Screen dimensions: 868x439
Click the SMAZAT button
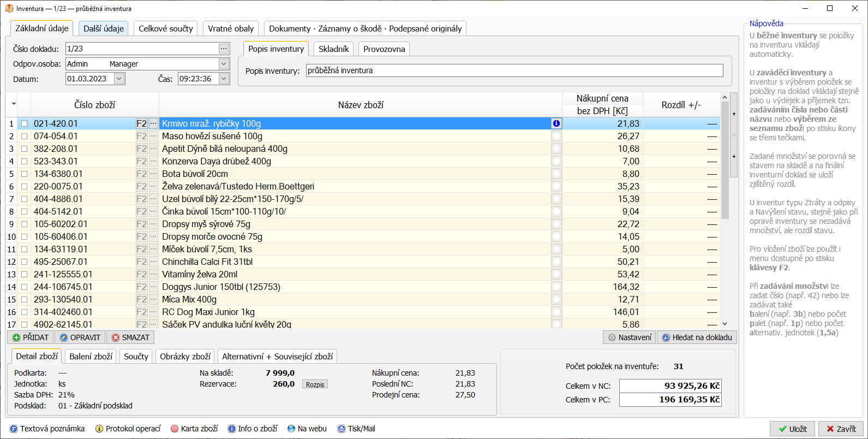(130, 337)
